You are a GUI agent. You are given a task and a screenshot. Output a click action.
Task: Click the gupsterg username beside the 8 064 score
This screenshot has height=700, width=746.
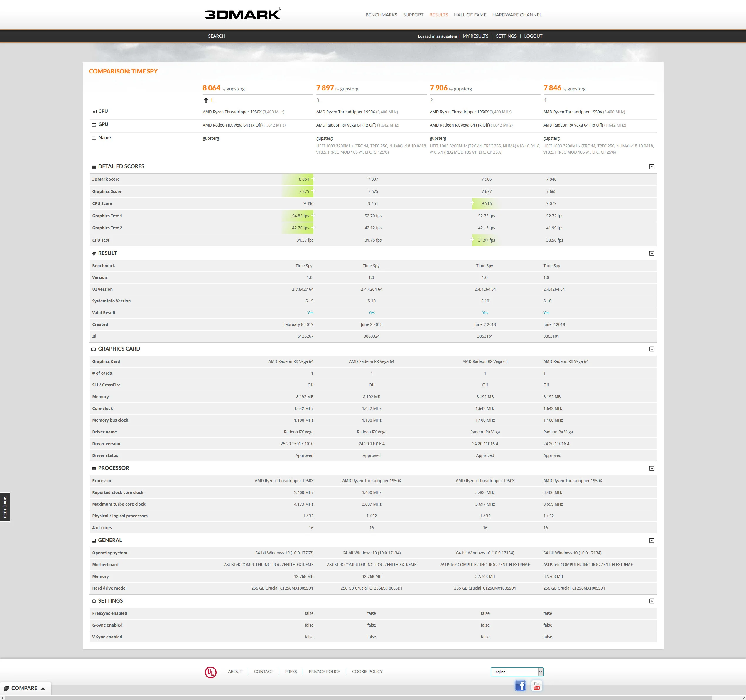click(x=236, y=89)
